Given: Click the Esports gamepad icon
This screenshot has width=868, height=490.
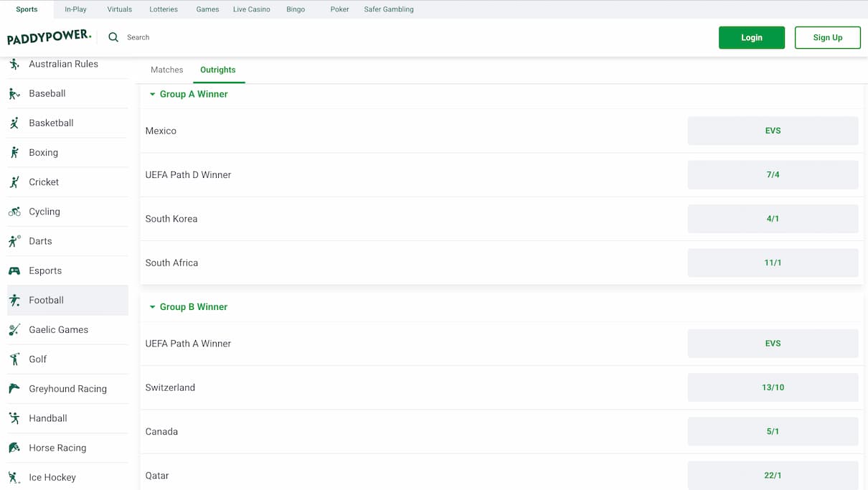Looking at the screenshot, I should click(x=14, y=270).
